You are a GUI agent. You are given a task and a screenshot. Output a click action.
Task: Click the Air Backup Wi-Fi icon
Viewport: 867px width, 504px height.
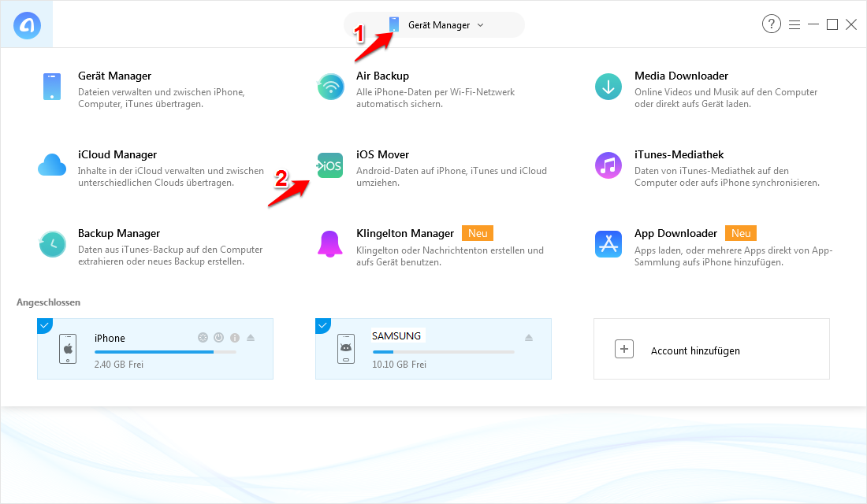[331, 87]
